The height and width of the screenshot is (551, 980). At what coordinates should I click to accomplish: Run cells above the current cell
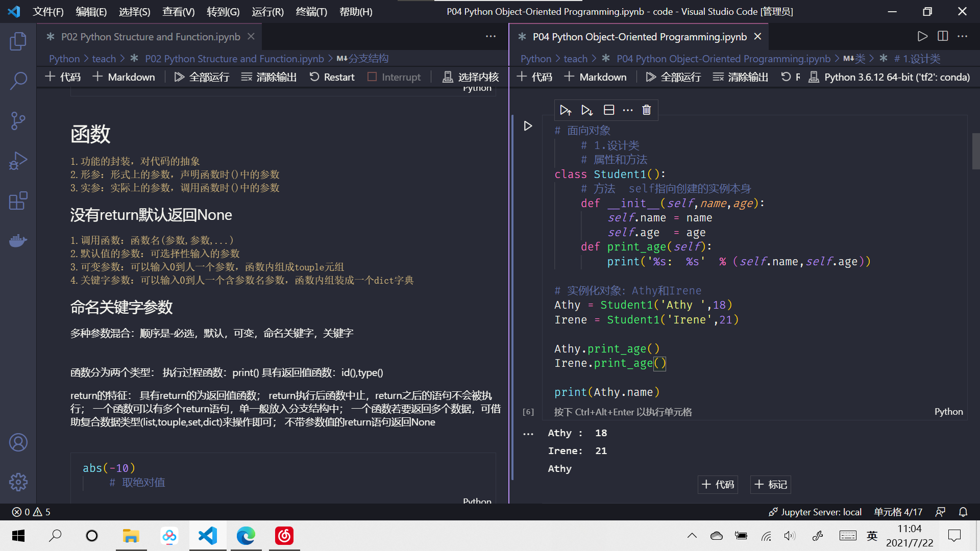[x=565, y=110]
